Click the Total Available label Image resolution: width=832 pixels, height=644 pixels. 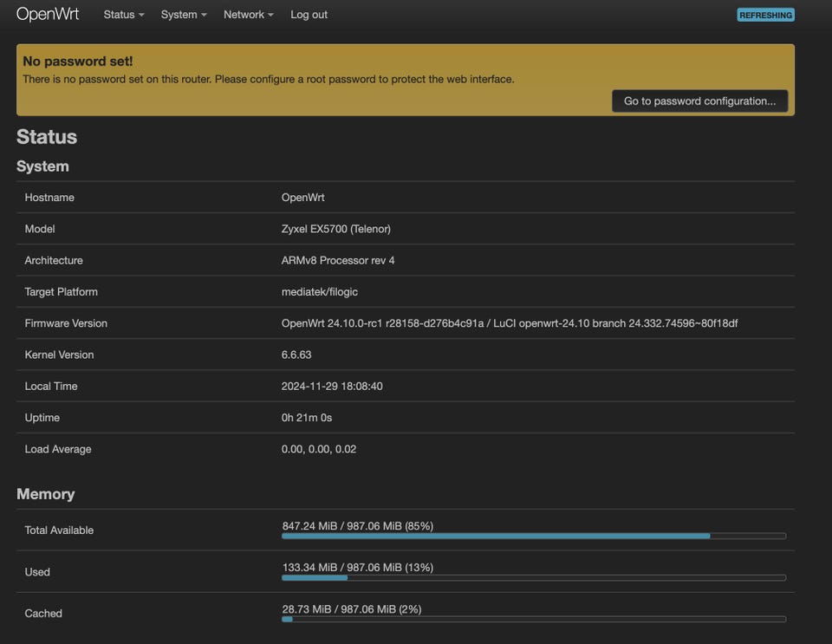[59, 530]
